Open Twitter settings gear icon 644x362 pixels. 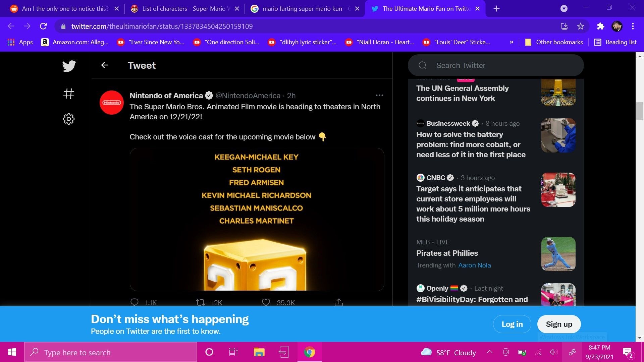(69, 119)
